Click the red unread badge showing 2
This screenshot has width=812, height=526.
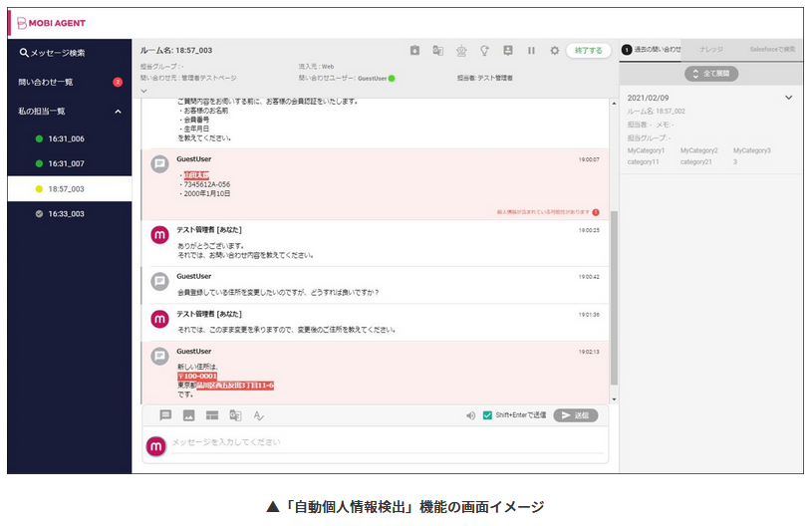tap(118, 82)
